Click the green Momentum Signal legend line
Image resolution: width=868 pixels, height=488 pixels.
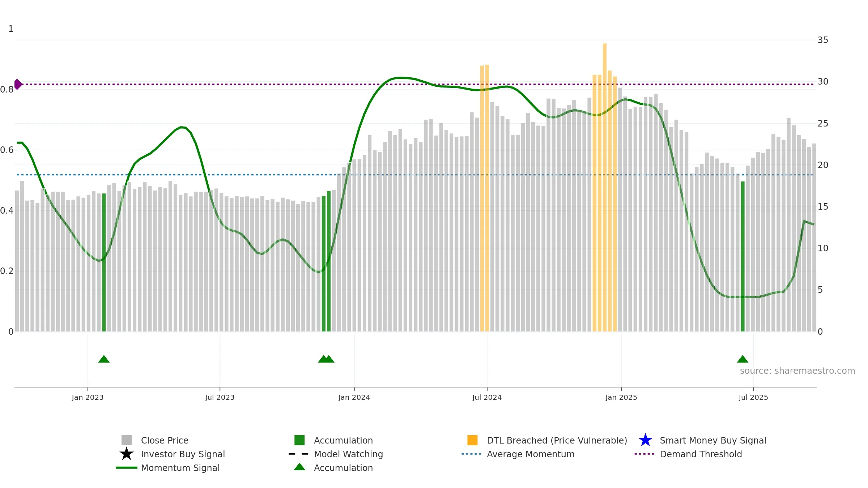coord(127,468)
